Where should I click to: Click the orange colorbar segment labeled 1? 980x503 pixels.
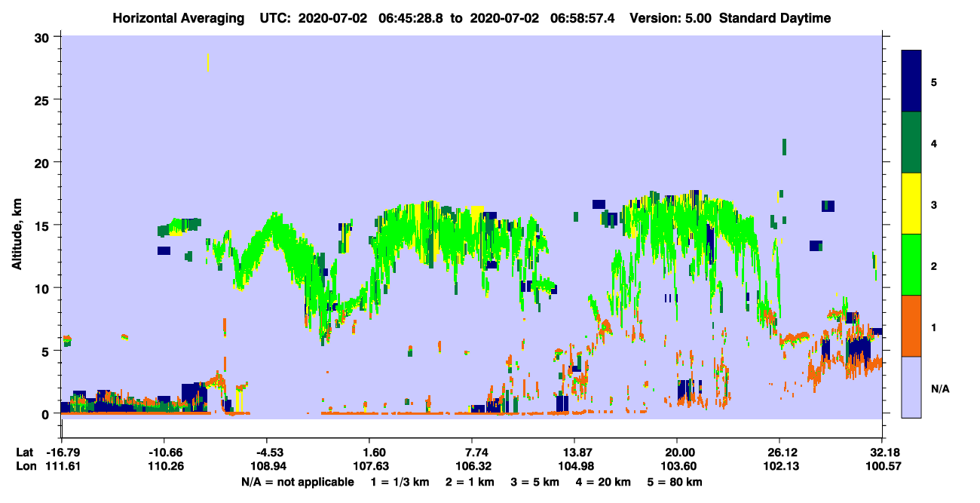click(911, 326)
